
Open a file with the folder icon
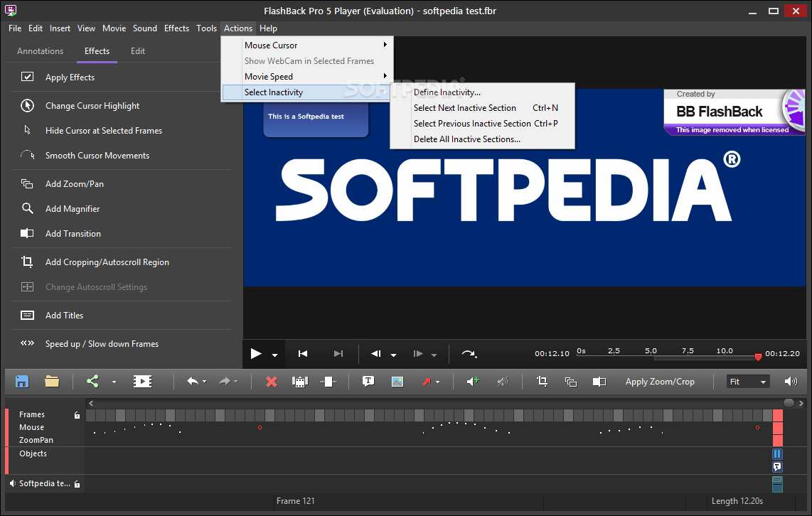(x=52, y=382)
